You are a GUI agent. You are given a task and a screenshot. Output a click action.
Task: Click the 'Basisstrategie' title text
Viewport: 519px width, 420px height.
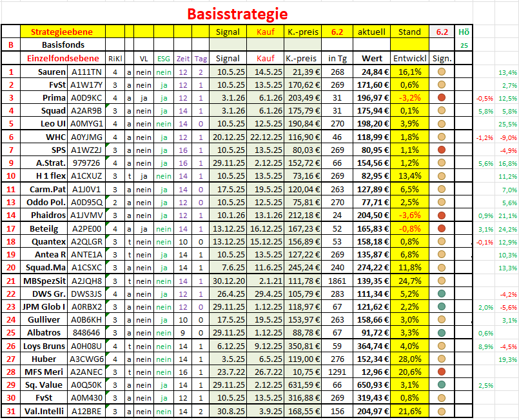[237, 13]
